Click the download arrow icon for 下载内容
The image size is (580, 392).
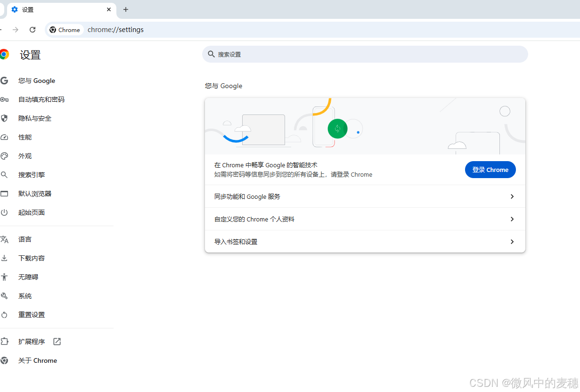pyautogui.click(x=4, y=258)
